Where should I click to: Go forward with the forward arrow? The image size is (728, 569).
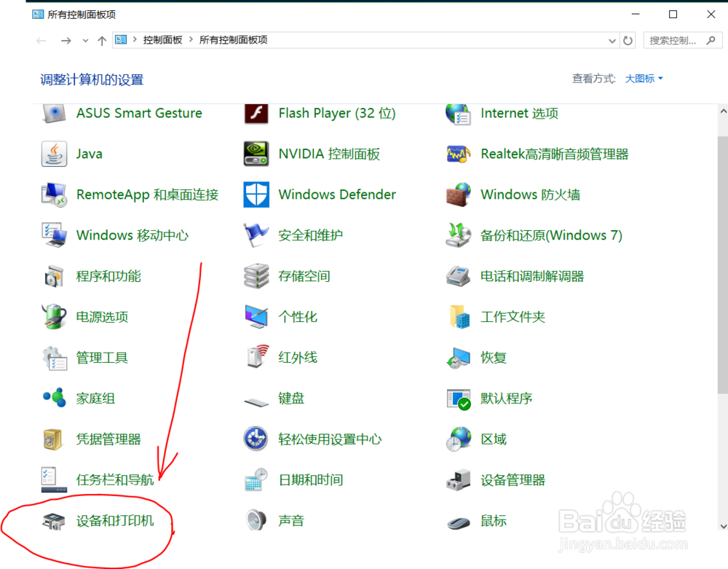pyautogui.click(x=66, y=40)
